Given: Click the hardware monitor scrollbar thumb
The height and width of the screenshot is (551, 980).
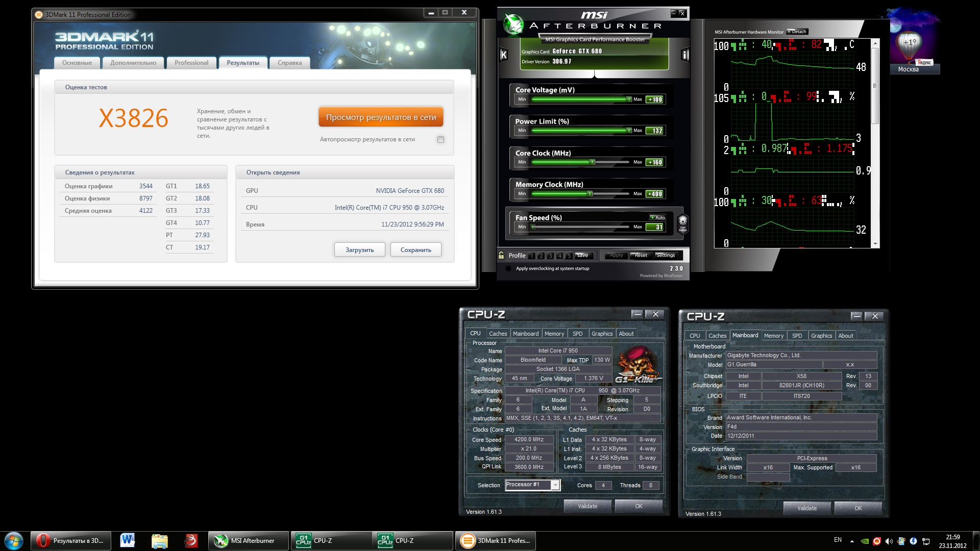Looking at the screenshot, I should pyautogui.click(x=875, y=86).
